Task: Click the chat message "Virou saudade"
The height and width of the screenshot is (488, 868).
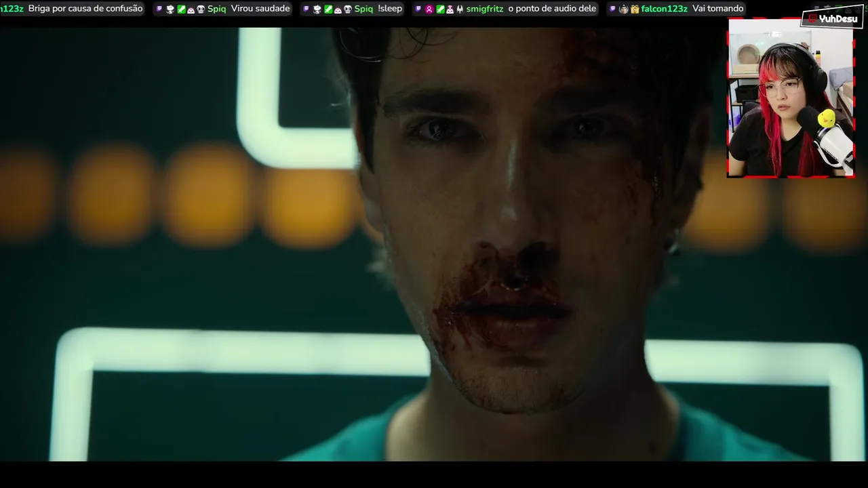Action: 260,9
